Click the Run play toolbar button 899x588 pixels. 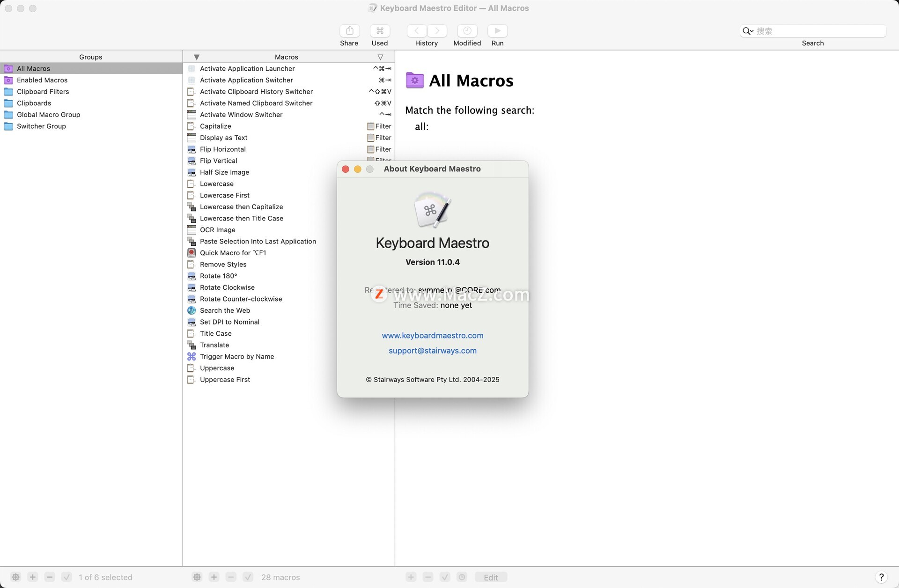497,31
